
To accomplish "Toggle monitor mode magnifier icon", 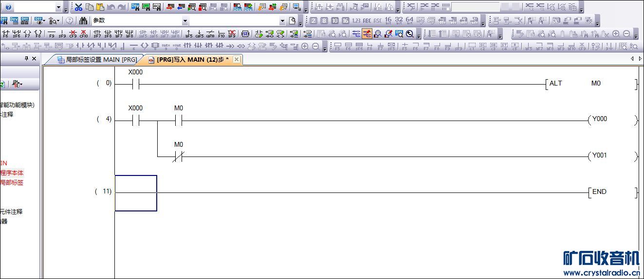I will tap(378, 34).
